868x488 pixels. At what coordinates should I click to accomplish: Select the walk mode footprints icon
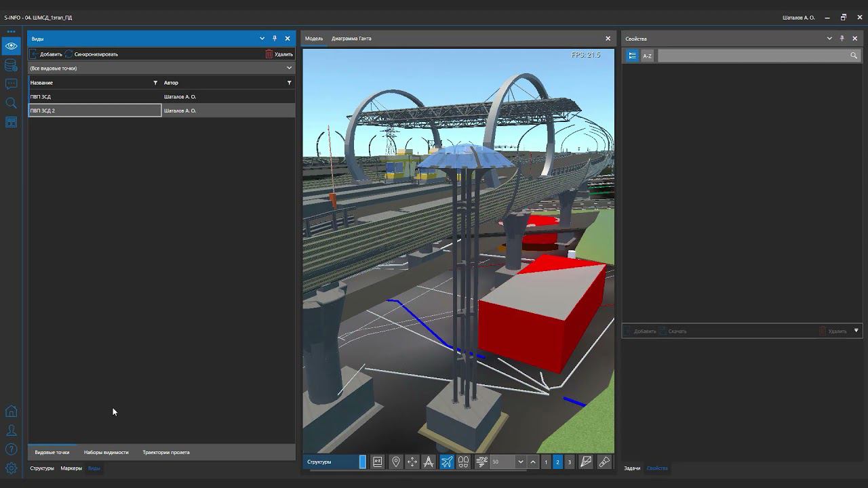tap(464, 462)
